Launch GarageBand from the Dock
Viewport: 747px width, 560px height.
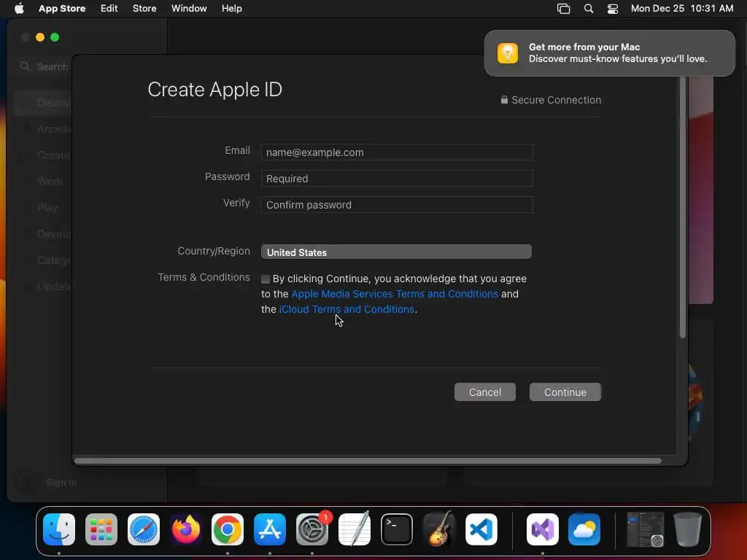click(438, 529)
